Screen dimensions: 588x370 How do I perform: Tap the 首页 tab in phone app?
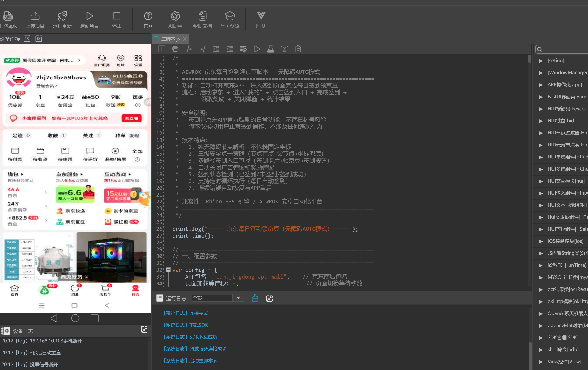point(14,290)
